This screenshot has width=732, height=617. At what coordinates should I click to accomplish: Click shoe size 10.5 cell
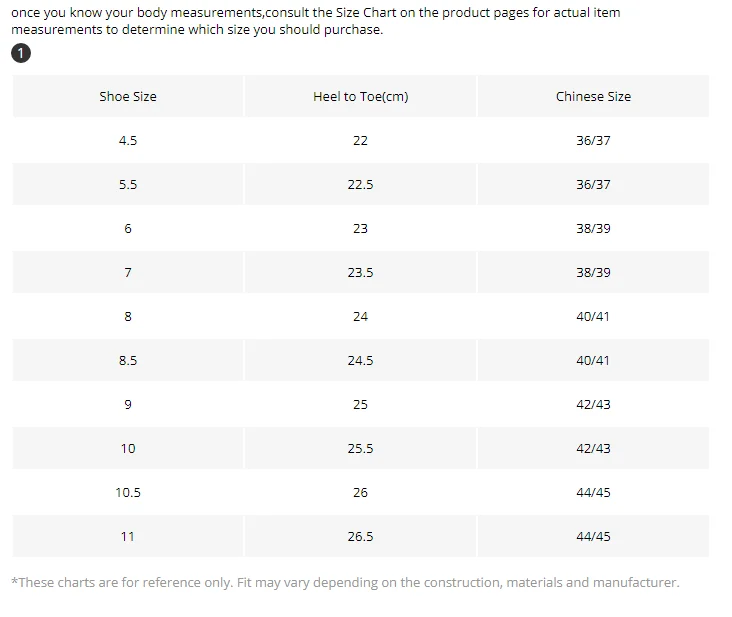tap(128, 492)
